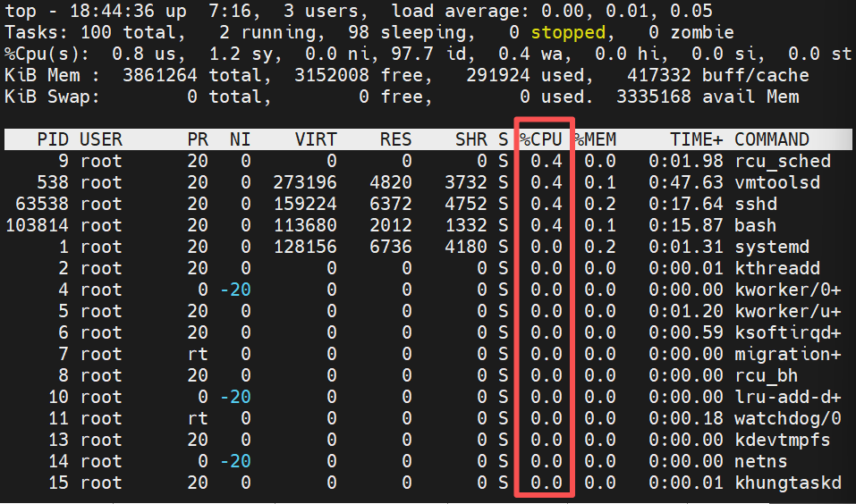Viewport: 856px width, 504px height.
Task: Click TIME+ value 0:01.98
Action: (x=686, y=161)
